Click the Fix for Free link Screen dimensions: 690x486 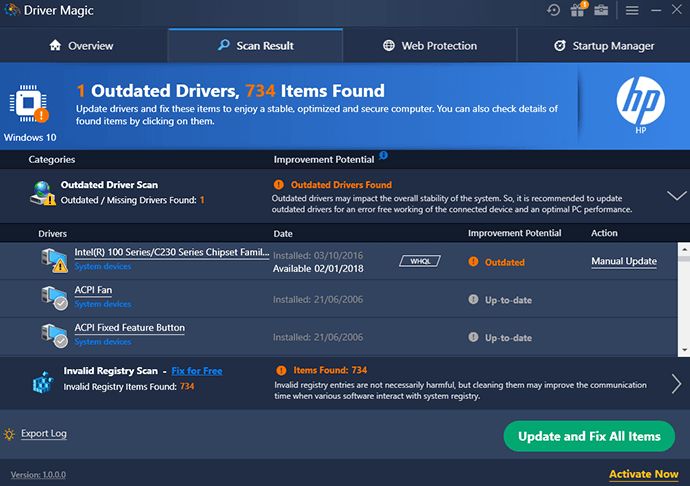[197, 371]
